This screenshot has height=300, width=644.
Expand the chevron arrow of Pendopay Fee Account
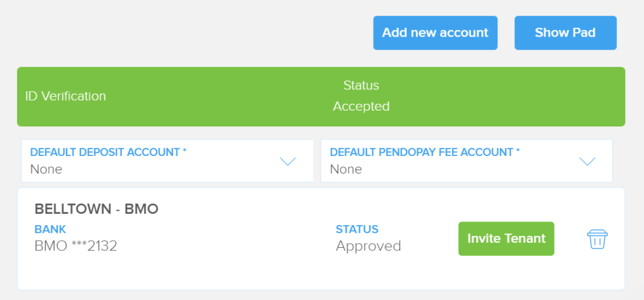pos(587,162)
